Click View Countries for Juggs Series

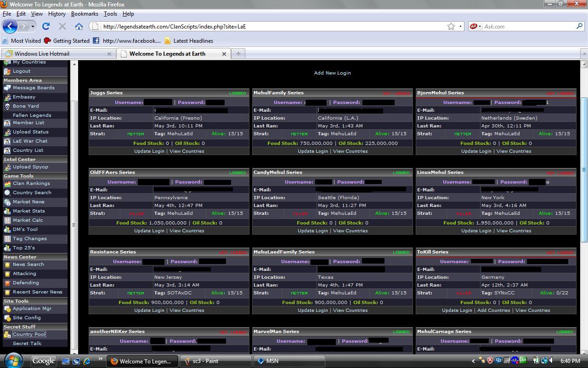point(187,151)
